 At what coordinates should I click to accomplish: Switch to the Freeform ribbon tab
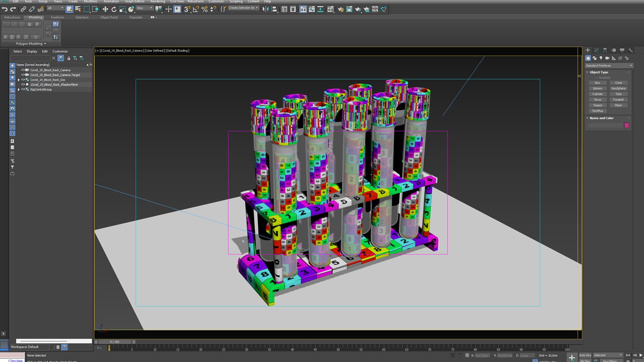(x=57, y=17)
